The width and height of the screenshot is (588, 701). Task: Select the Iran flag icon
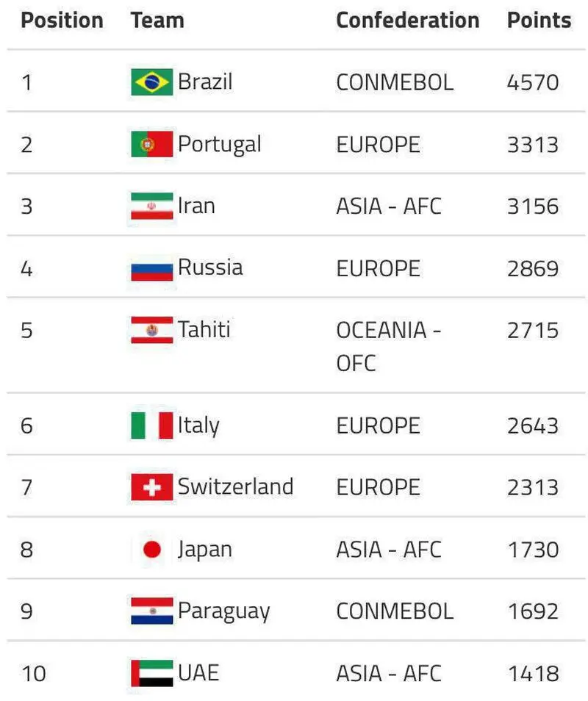tap(151, 206)
